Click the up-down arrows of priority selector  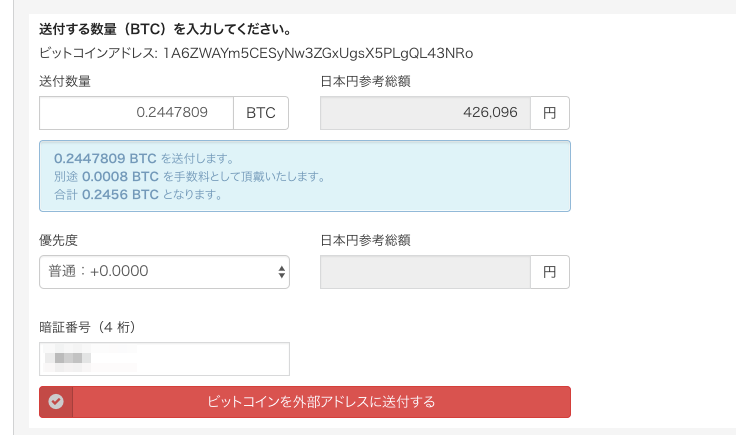281,272
